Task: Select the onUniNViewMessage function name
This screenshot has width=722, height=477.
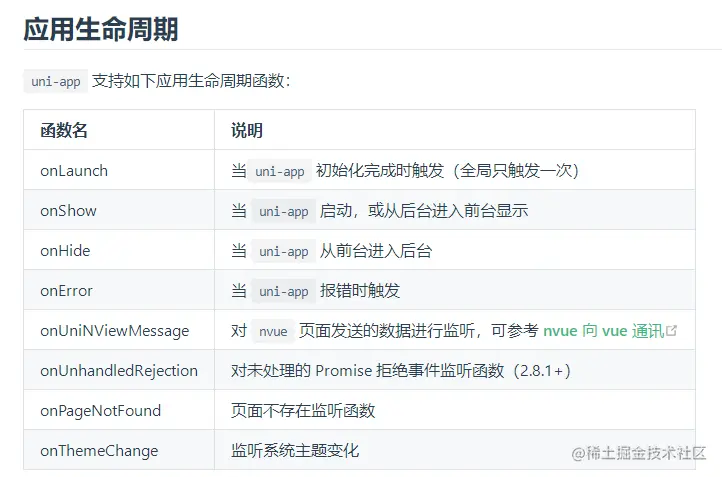Action: coord(114,331)
